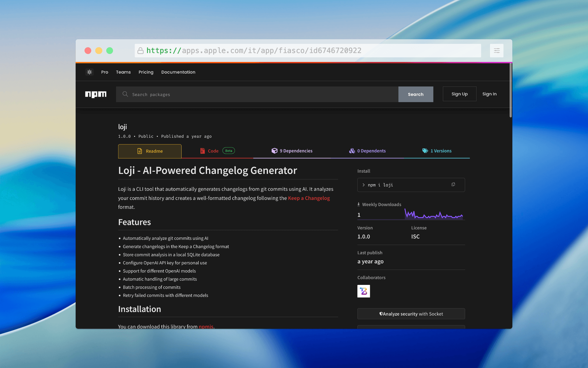Click the browser settings sliders icon
588x368 pixels.
tap(497, 51)
